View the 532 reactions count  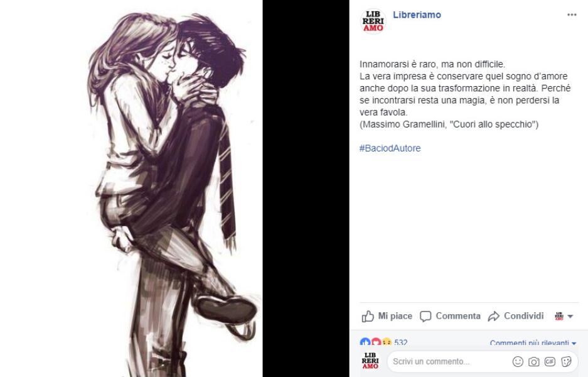click(x=400, y=342)
